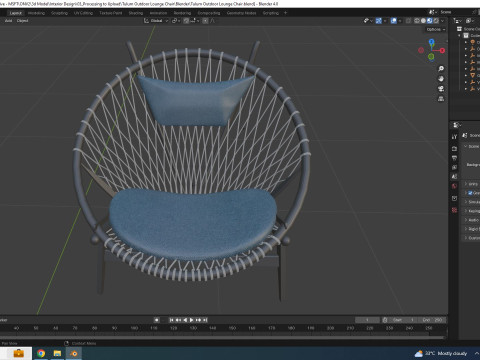Image resolution: width=480 pixels, height=360 pixels.
Task: Switch to the Shading workspace tab
Action: (x=136, y=13)
